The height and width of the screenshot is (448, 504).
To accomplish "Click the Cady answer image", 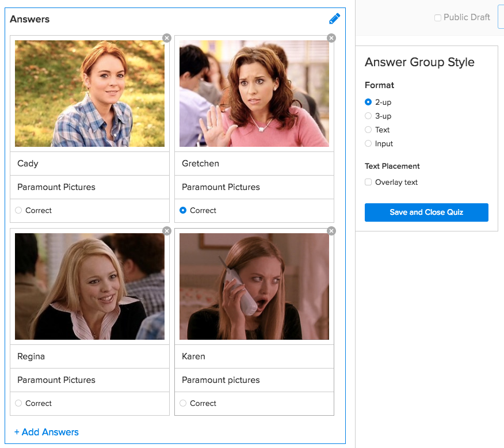I will [x=90, y=94].
